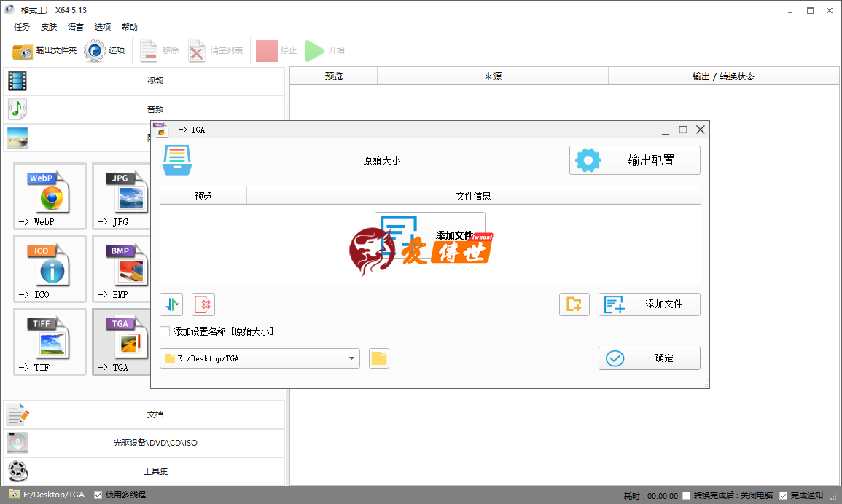Click the 添加文件 add file button
The image size is (842, 504).
click(x=649, y=304)
